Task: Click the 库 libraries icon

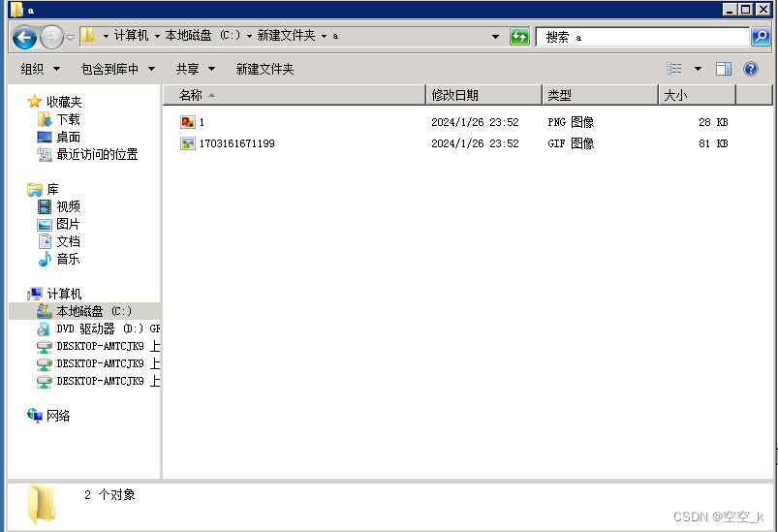Action: coord(35,190)
